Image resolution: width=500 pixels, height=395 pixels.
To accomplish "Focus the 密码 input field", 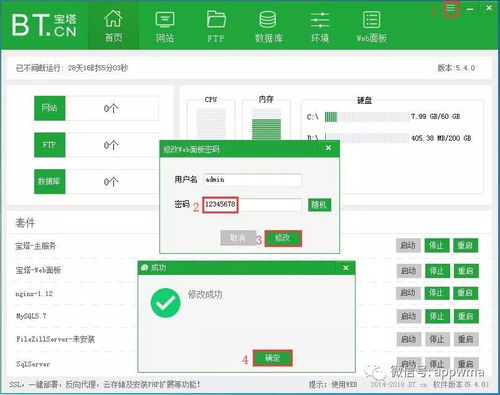I will pos(252,205).
